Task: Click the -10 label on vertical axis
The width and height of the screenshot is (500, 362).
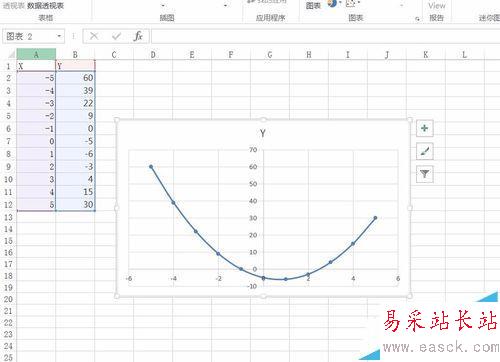Action: 252,286
